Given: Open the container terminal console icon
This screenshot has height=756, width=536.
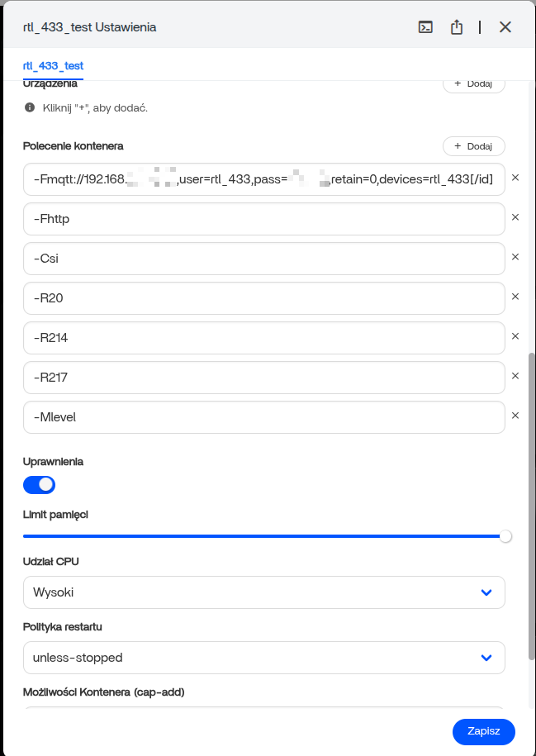Looking at the screenshot, I should click(425, 27).
